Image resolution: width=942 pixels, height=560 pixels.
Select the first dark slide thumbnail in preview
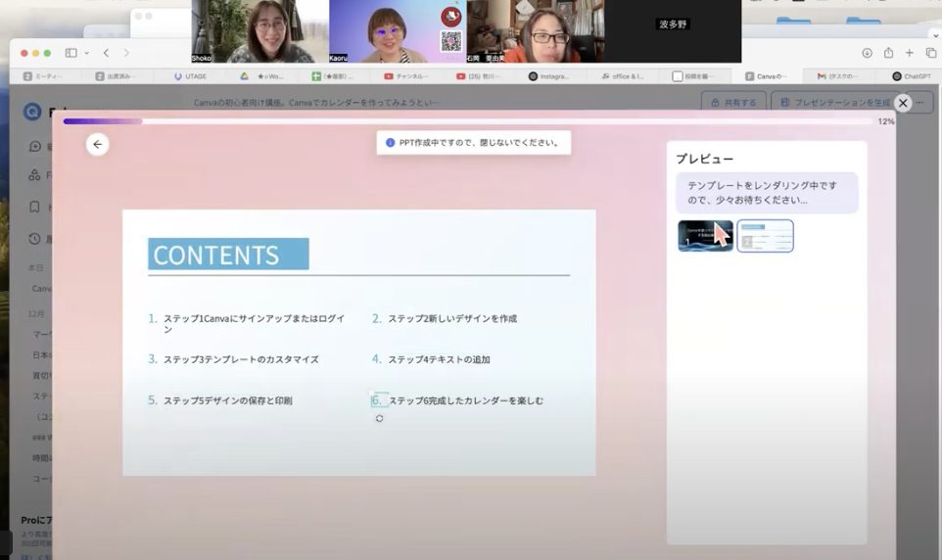tap(705, 236)
